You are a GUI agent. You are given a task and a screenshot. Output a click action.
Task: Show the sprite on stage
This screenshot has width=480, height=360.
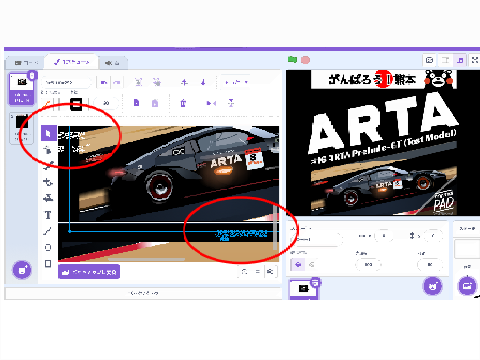[x=298, y=265]
